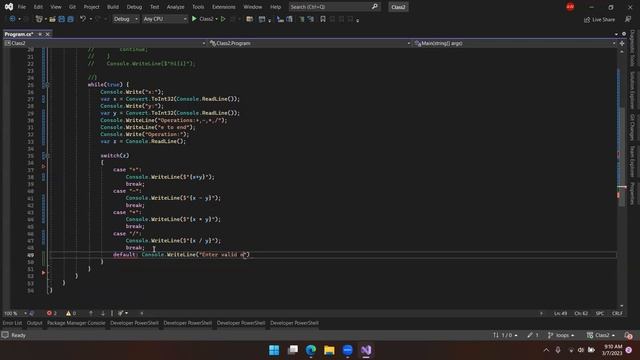
Task: Click the Ln: 49 line indicator in the status bar
Action: point(560,313)
